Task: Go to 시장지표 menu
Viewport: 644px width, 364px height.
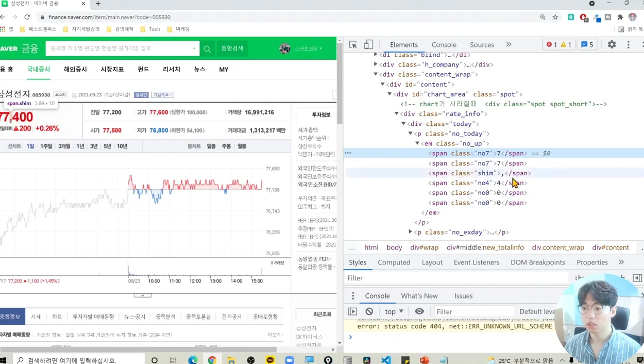Action: (x=112, y=70)
